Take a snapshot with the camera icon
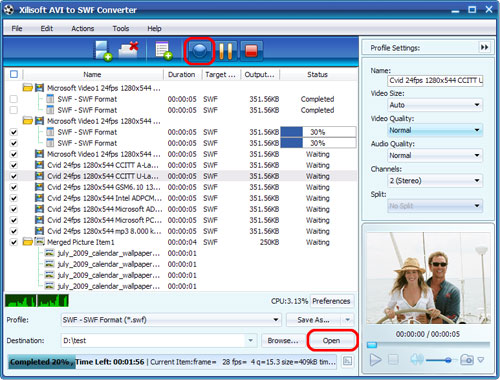The width and height of the screenshot is (500, 380). [x=467, y=360]
